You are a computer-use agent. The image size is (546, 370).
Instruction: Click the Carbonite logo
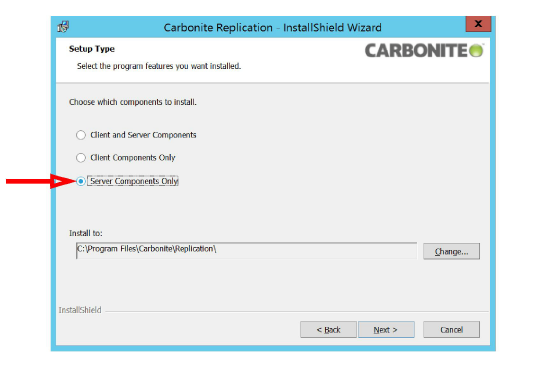pyautogui.click(x=424, y=51)
